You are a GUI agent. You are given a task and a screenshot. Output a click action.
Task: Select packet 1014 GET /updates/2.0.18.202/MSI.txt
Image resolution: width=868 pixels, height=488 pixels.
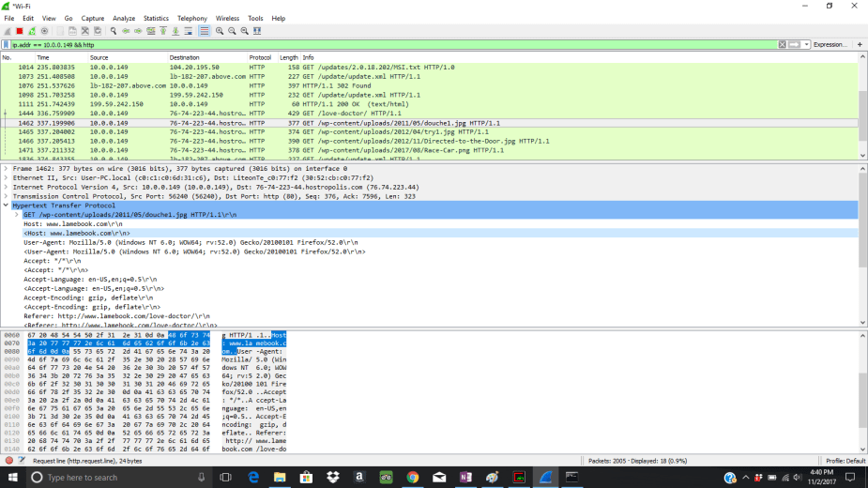430,67
